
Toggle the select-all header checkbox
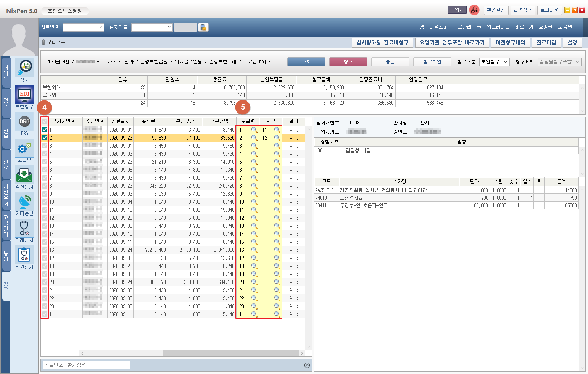(x=45, y=121)
